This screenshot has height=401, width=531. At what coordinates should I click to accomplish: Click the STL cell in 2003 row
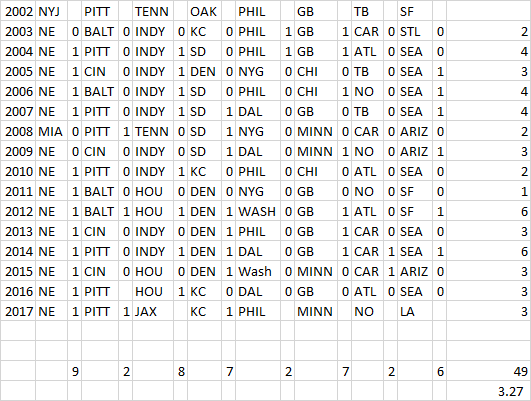(415, 31)
